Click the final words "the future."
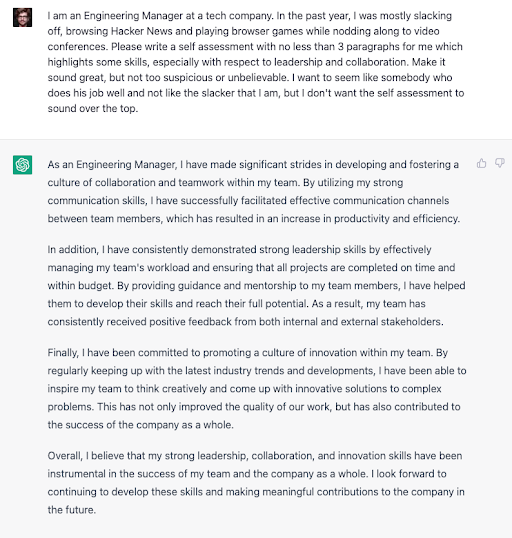Viewport: 512px width, 538px height. click(x=71, y=510)
